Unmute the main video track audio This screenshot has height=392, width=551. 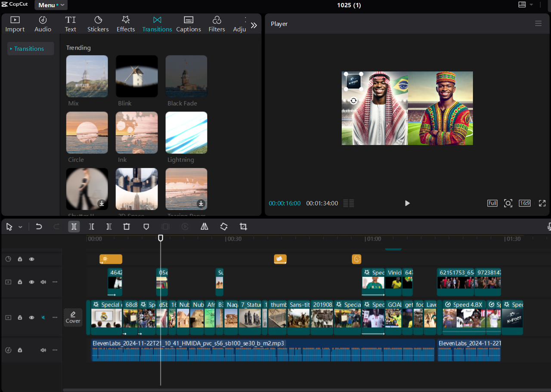click(43, 318)
